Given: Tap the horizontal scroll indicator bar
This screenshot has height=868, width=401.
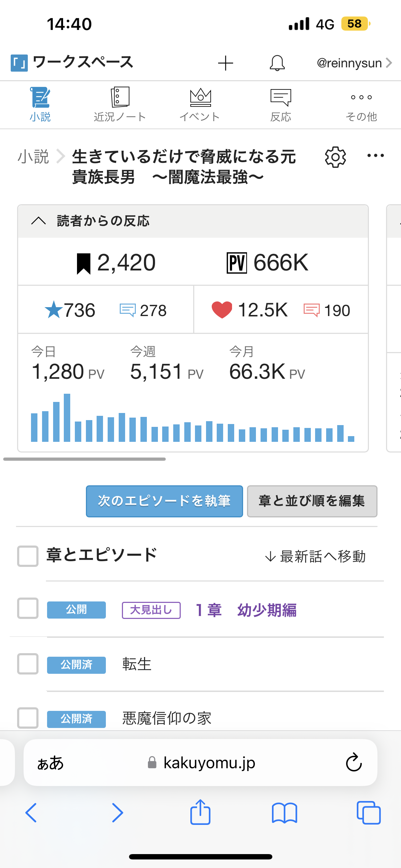Looking at the screenshot, I should tap(84, 459).
